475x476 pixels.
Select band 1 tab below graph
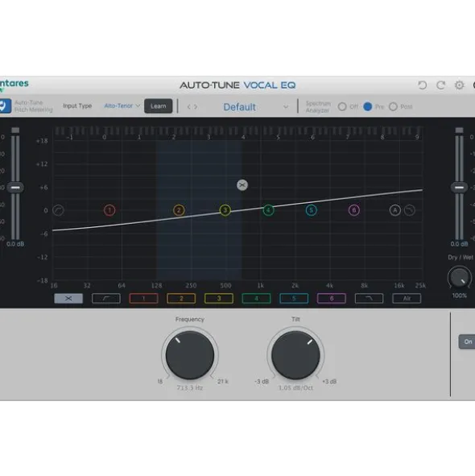pos(143,299)
